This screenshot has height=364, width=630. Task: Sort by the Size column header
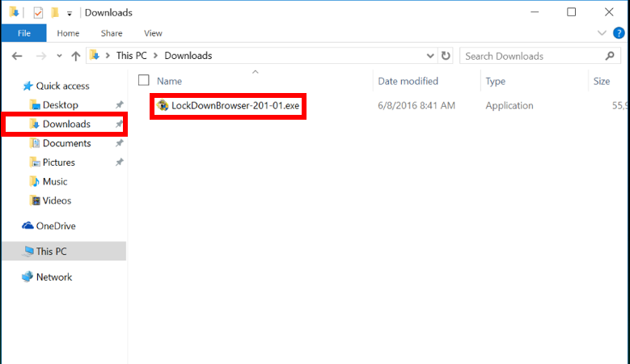coord(602,81)
